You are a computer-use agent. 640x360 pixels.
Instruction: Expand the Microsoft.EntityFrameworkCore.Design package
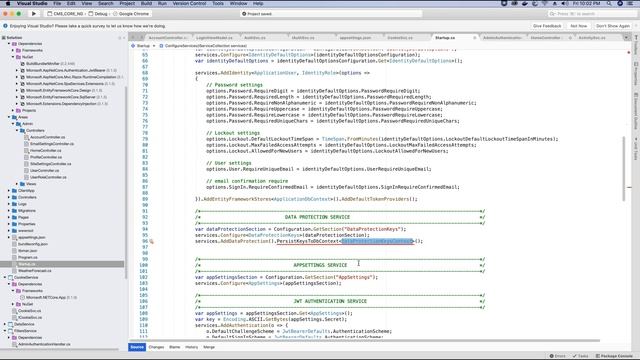tap(17, 90)
